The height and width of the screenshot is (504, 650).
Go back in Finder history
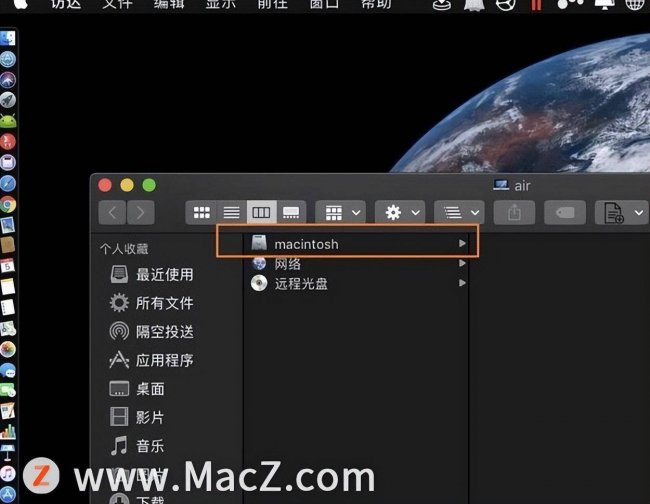112,213
